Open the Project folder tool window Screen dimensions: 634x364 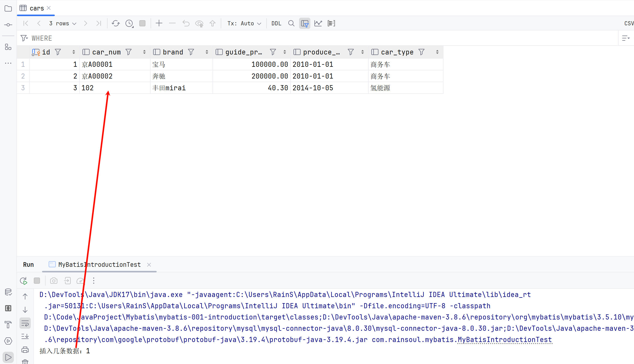pos(8,8)
